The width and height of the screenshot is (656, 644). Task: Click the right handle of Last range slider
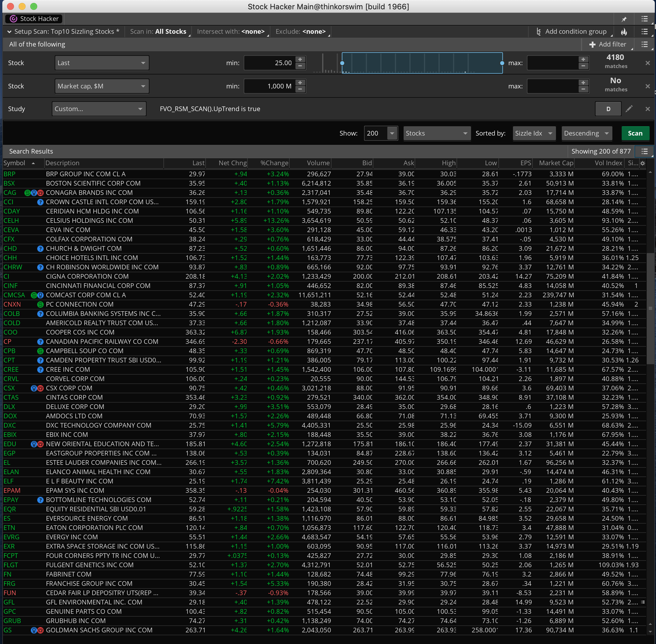(x=502, y=63)
